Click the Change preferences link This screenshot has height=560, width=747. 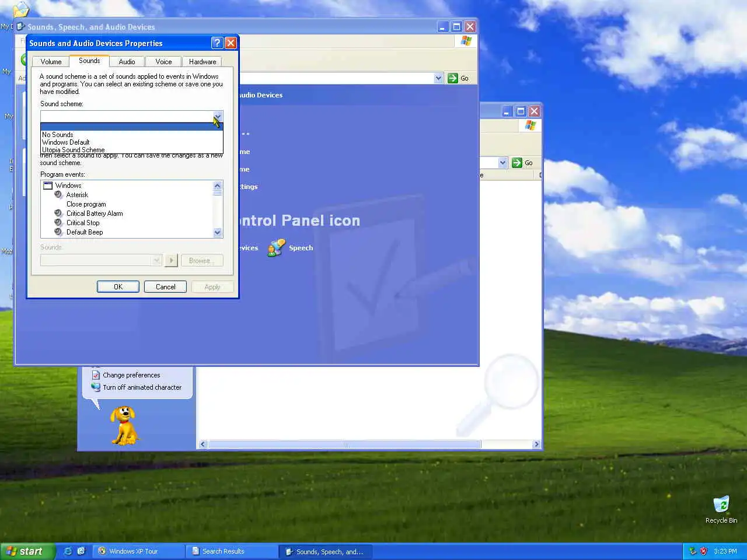[131, 375]
